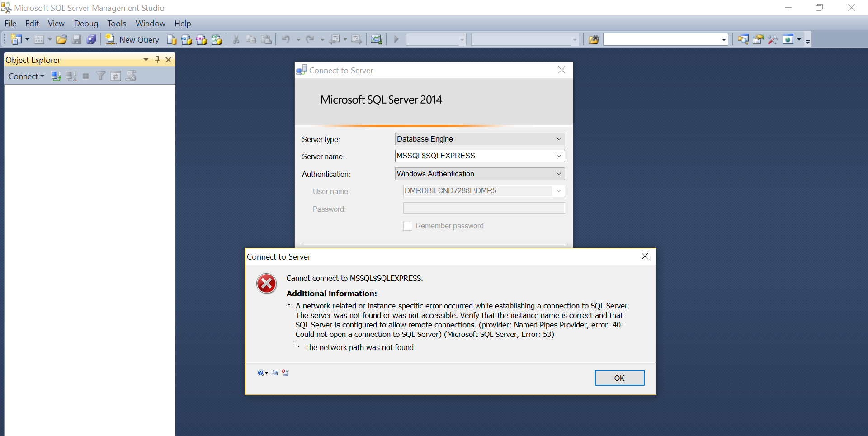
Task: Click the Password field
Action: pos(484,208)
